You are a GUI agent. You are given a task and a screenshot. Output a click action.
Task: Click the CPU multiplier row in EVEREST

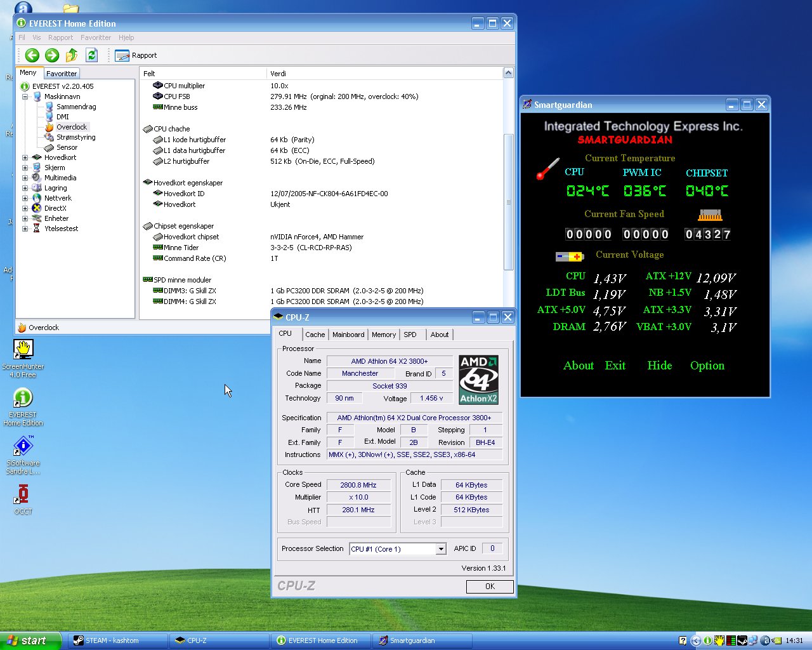point(320,86)
